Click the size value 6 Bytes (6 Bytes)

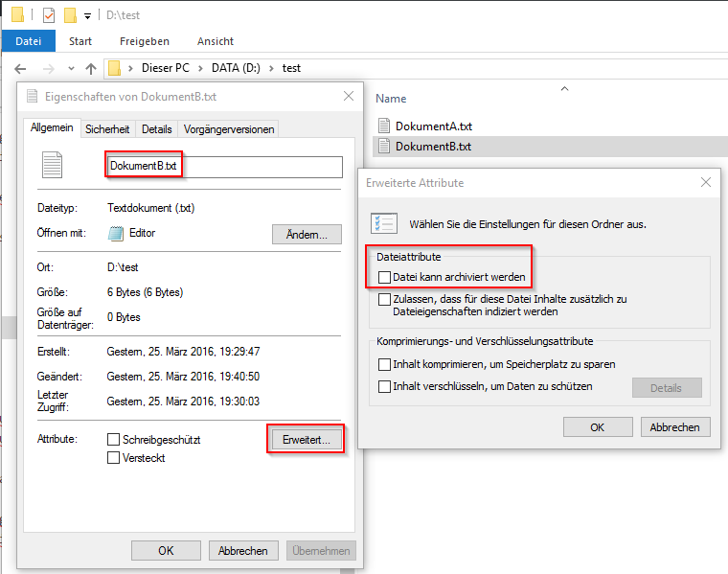[x=145, y=292]
